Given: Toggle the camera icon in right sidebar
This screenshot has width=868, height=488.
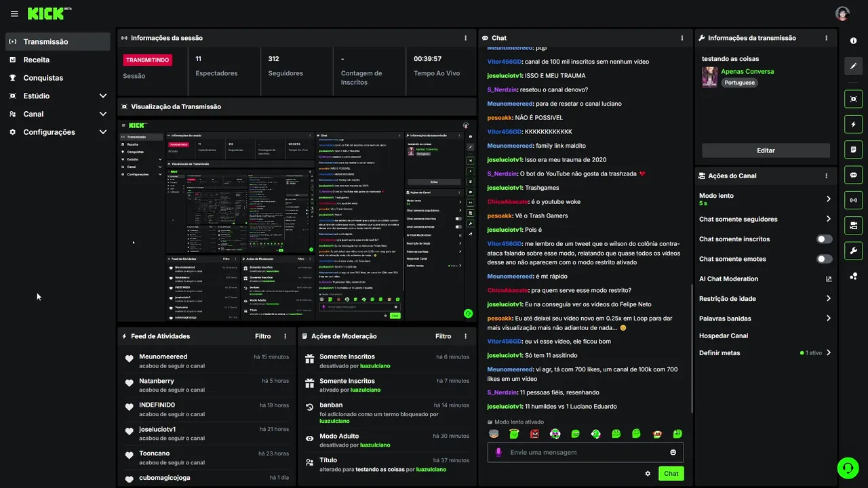Looking at the screenshot, I should click(853, 225).
